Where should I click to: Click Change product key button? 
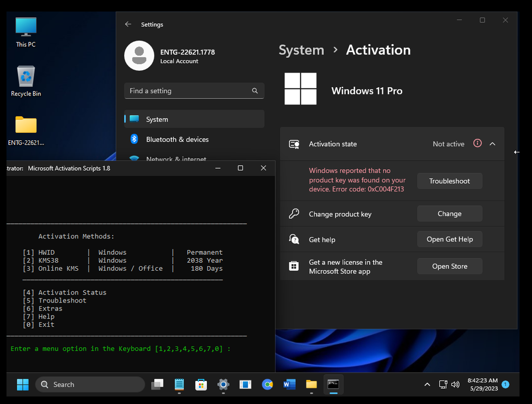(x=449, y=214)
